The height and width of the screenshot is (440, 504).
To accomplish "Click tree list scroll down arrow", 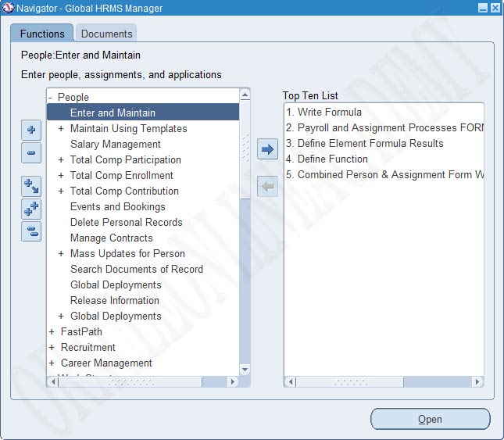I will 245,370.
